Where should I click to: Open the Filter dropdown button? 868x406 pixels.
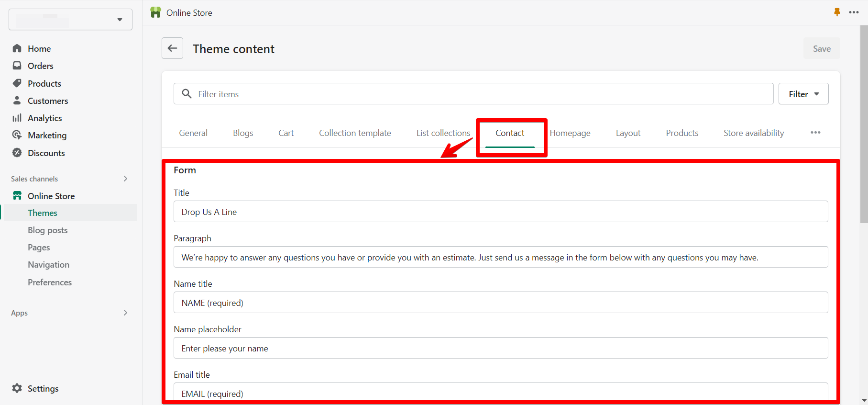pos(803,94)
